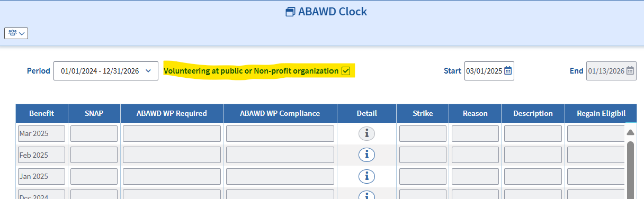Click Reason field in Jan 2025 row
Viewport: 644px width, 199px height.
point(475,176)
